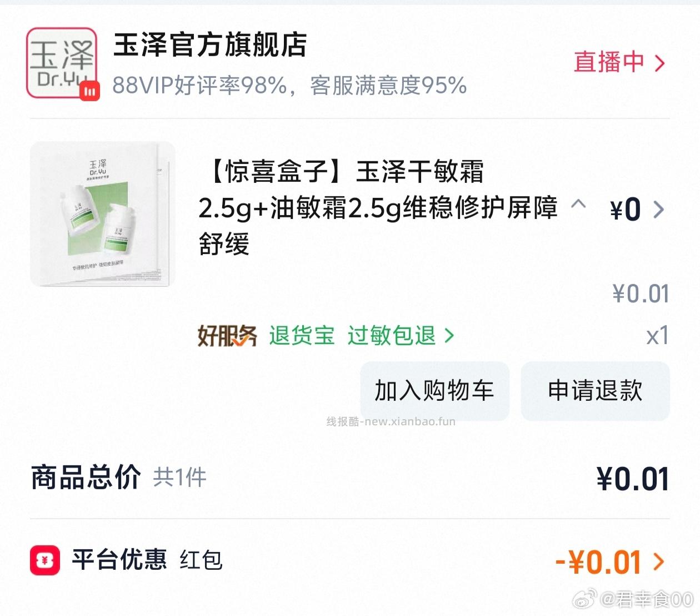The image size is (700, 616).
Task: Expand details via arrow next to ¥0
Action: tap(660, 209)
